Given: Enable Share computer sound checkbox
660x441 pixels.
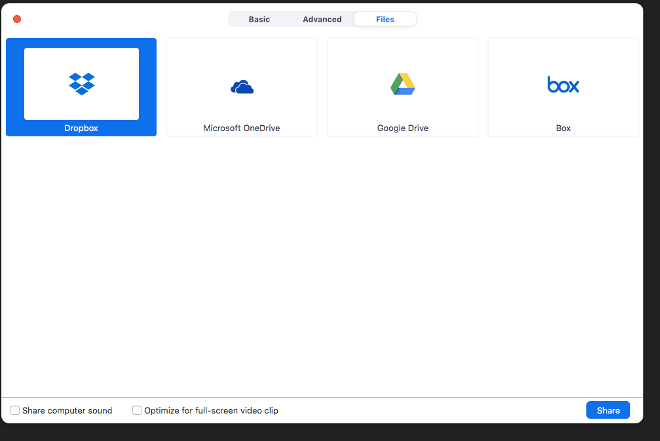Looking at the screenshot, I should point(15,410).
